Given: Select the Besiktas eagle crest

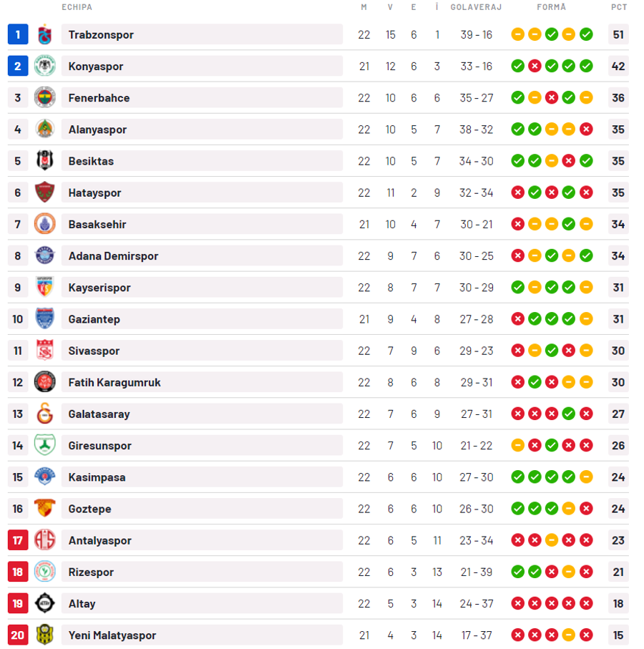Looking at the screenshot, I should tap(44, 160).
